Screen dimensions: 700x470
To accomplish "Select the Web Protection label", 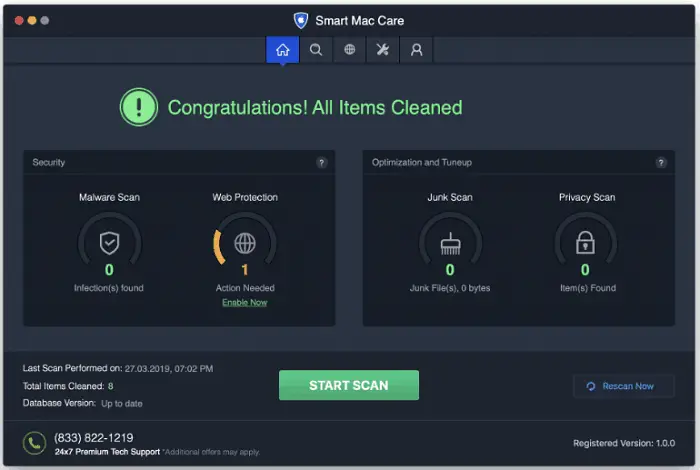I will (x=245, y=197).
